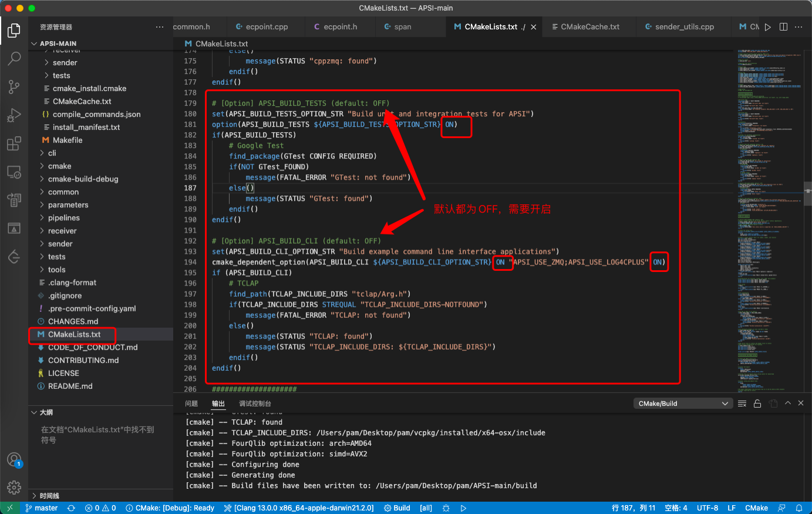Open the Extensions view
The height and width of the screenshot is (514, 812).
(x=14, y=143)
